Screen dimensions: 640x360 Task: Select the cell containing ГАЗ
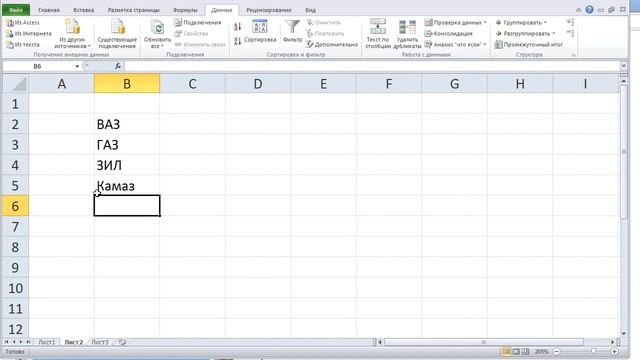(127, 144)
